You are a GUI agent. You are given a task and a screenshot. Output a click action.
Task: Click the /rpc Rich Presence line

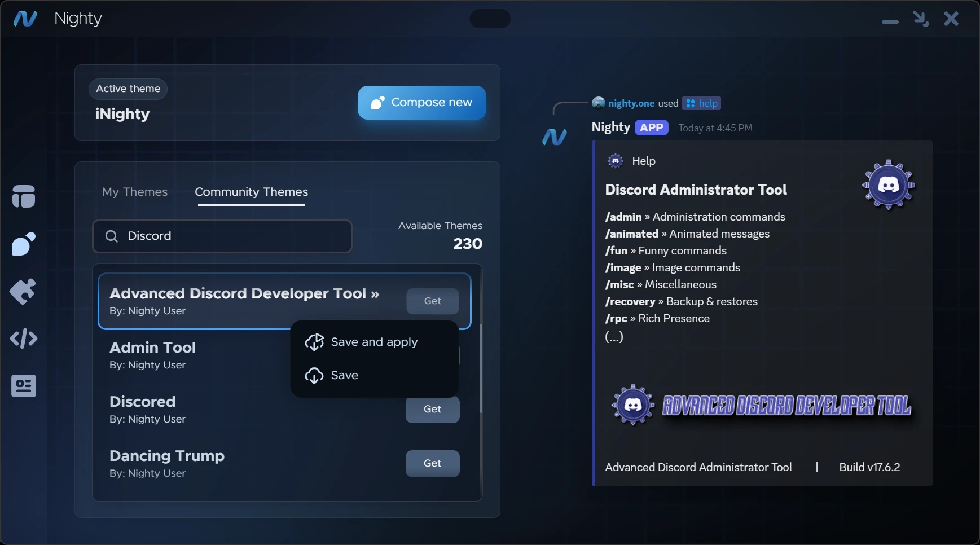(657, 318)
